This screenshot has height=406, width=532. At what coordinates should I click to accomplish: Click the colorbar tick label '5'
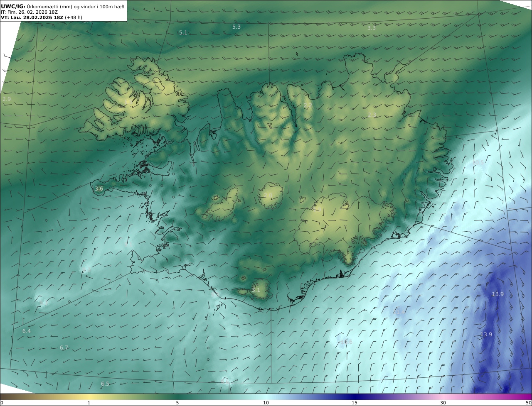click(177, 403)
